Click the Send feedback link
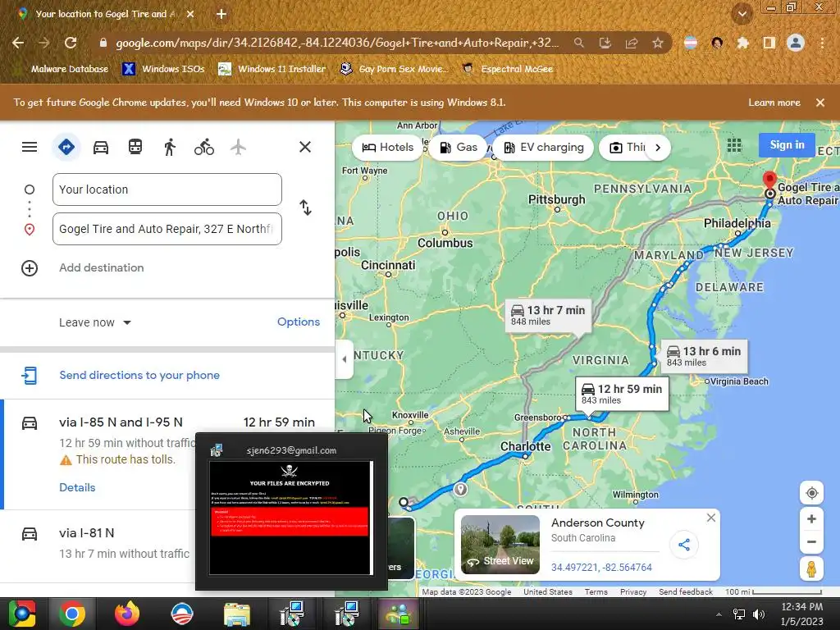The height and width of the screenshot is (630, 840). 686,592
